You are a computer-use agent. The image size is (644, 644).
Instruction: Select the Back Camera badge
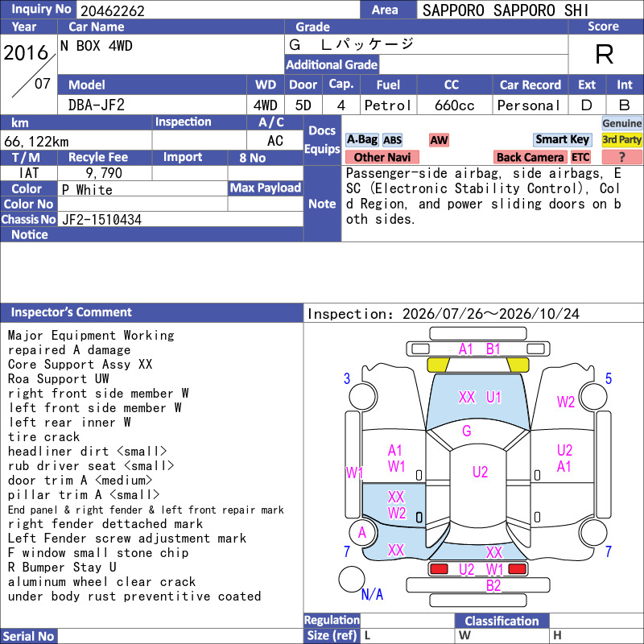530,157
